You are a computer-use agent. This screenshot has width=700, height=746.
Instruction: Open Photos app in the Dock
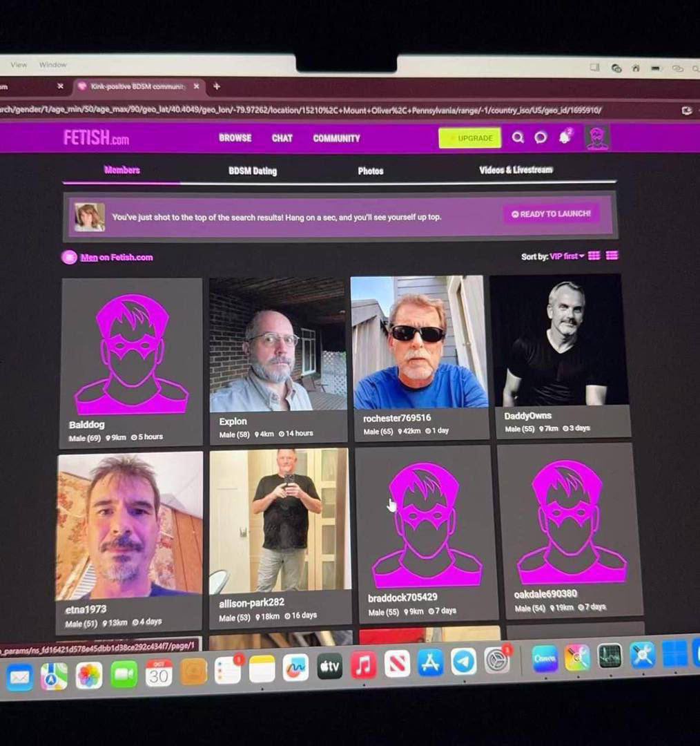pyautogui.click(x=89, y=675)
